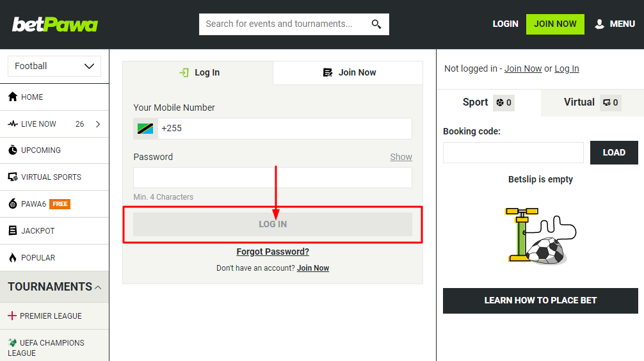The height and width of the screenshot is (361, 644).
Task: Click the Tanzania flag country selector
Action: click(145, 129)
